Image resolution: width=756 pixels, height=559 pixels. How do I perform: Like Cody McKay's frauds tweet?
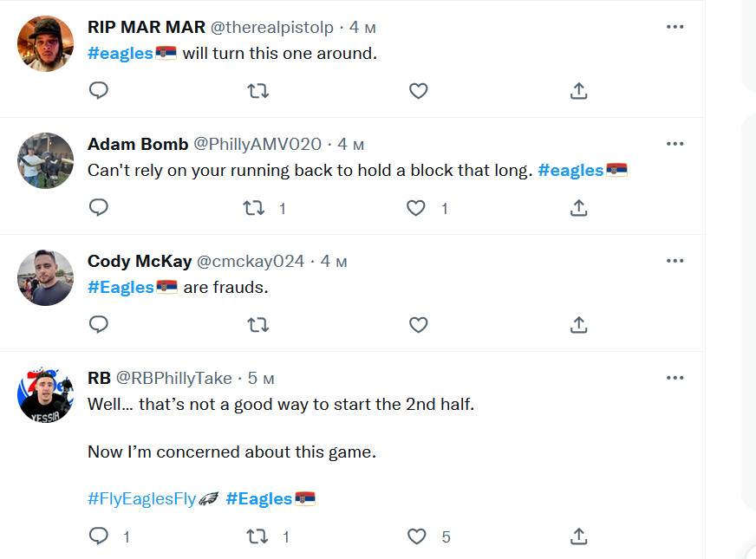point(418,324)
